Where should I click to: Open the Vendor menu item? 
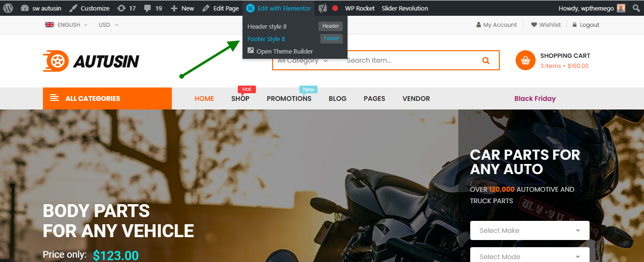(x=416, y=98)
